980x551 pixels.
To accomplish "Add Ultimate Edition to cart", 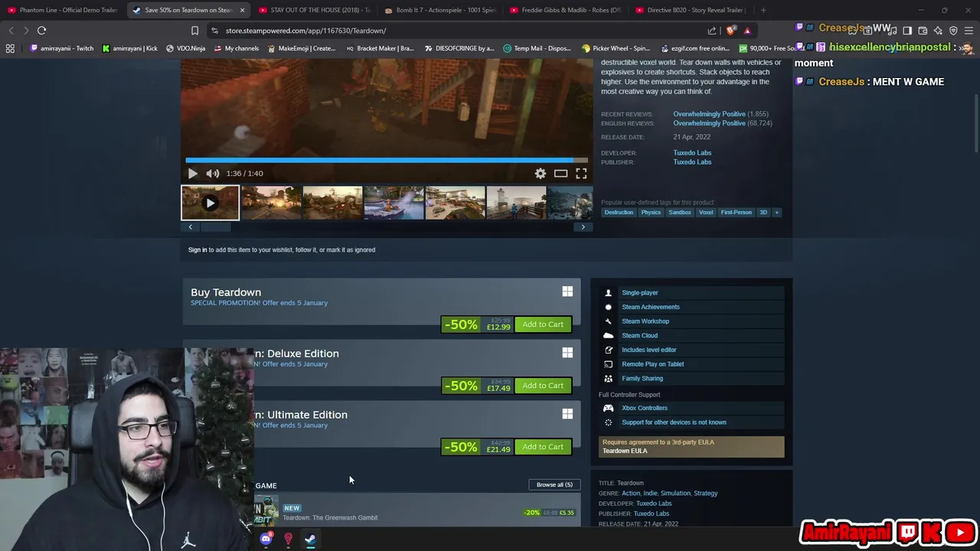I will click(543, 447).
